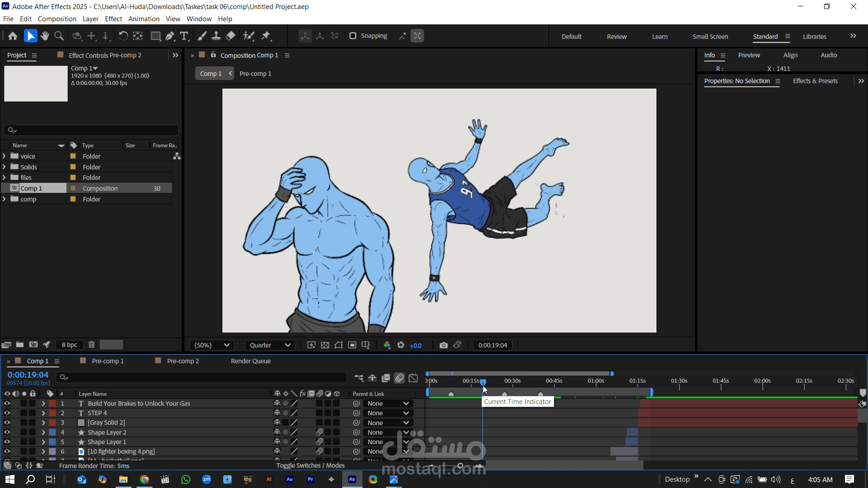The width and height of the screenshot is (868, 488).
Task: Open the Effect menu
Action: 113,19
